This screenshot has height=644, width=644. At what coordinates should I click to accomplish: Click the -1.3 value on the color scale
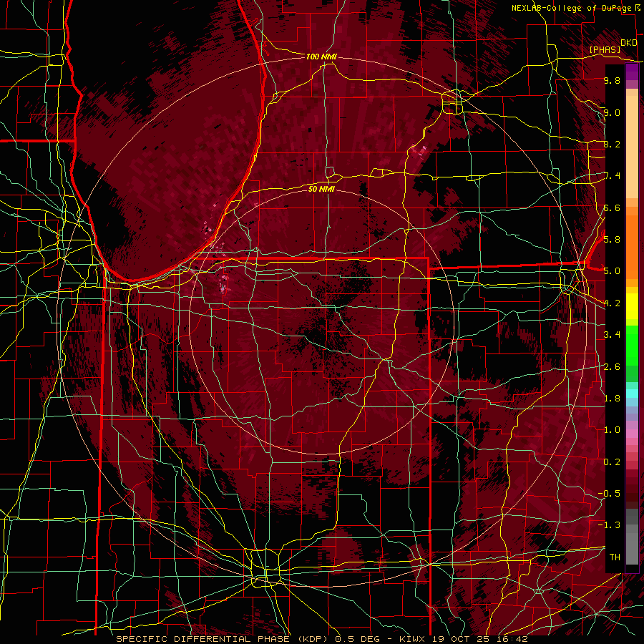[609, 525]
